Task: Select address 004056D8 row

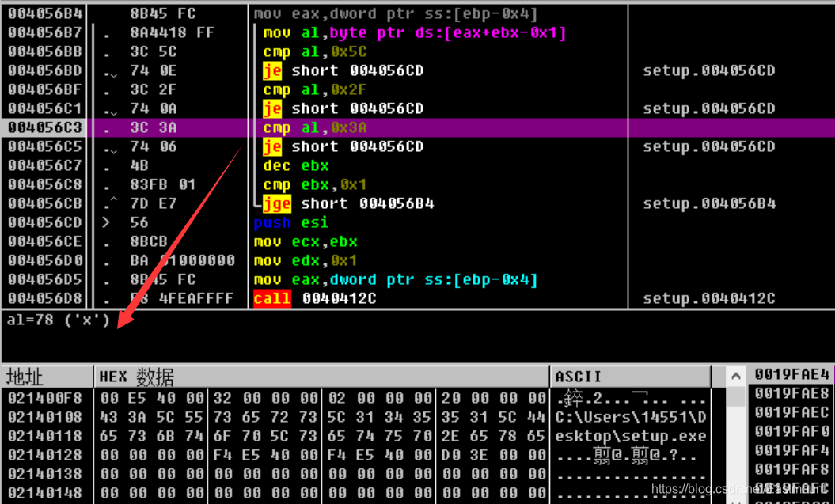Action: click(418, 298)
